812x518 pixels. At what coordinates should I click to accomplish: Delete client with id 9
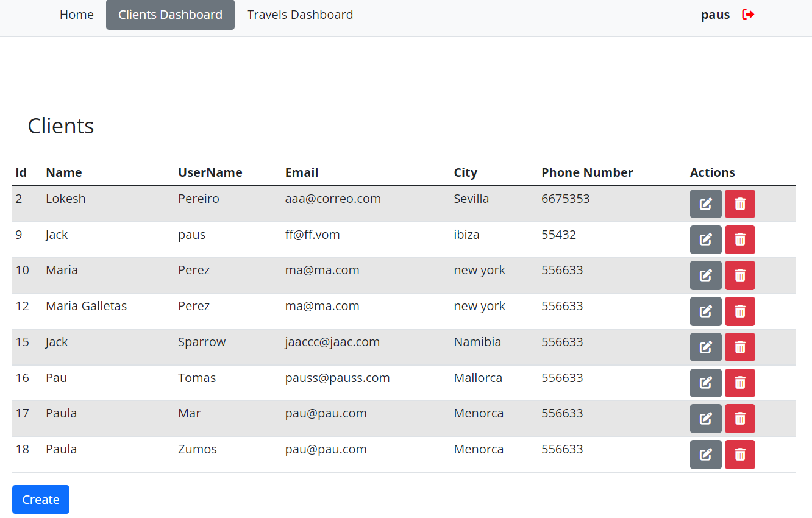739,239
